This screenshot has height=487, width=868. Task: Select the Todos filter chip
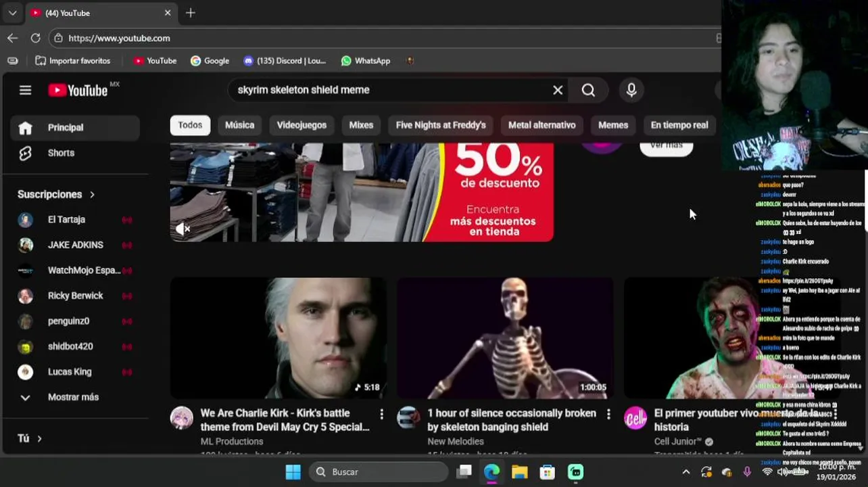[x=190, y=125]
